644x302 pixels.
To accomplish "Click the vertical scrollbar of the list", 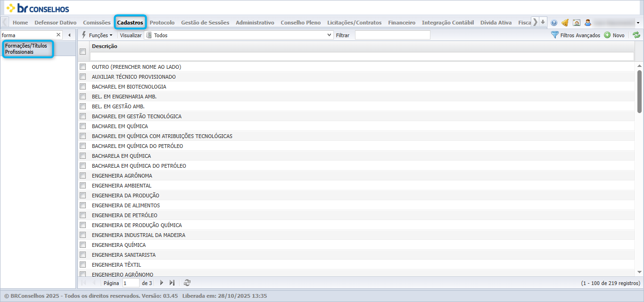I will 640,91.
